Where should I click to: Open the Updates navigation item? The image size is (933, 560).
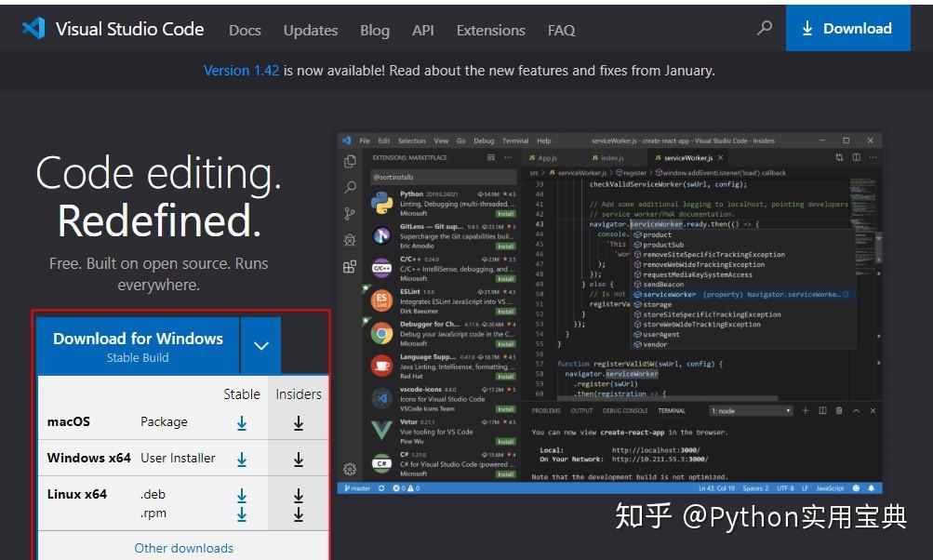(x=310, y=31)
